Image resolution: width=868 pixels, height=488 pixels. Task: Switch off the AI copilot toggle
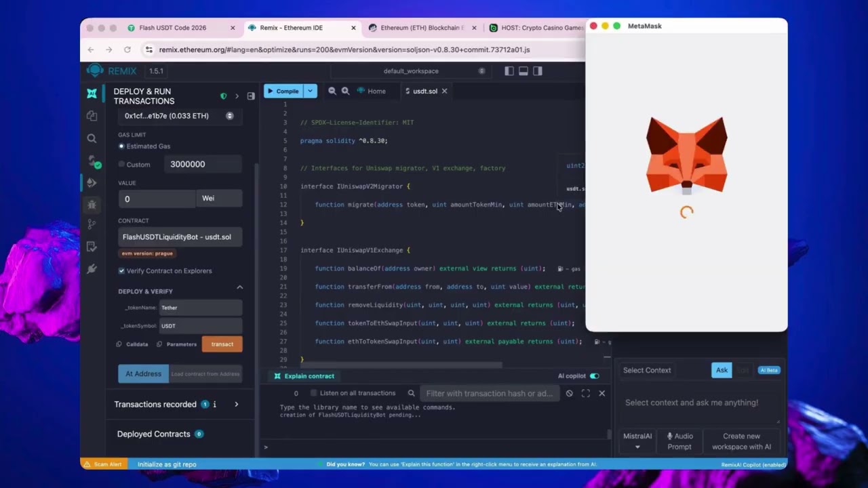pos(595,376)
